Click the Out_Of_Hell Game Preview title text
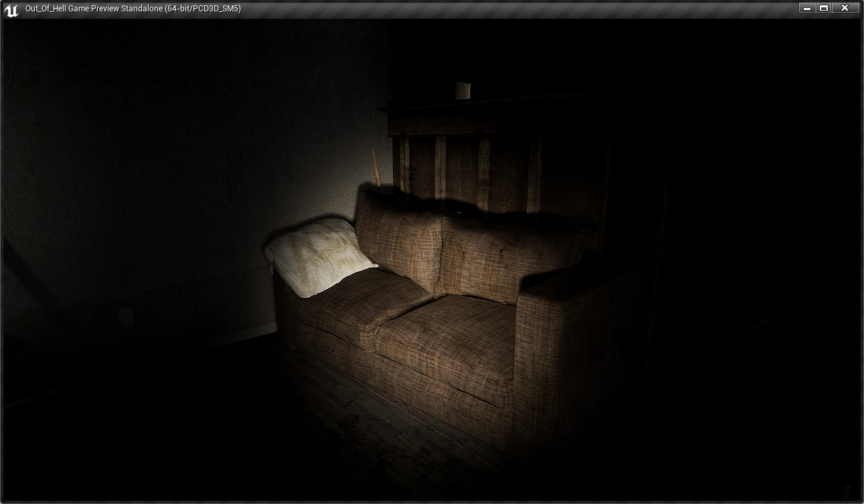This screenshot has width=864, height=504. [x=133, y=9]
